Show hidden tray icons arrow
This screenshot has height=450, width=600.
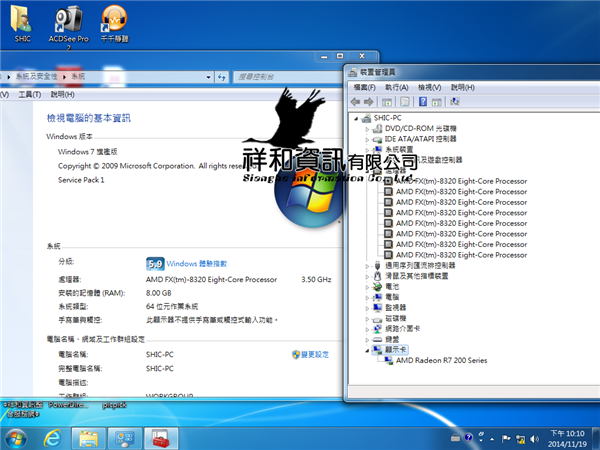pos(492,439)
